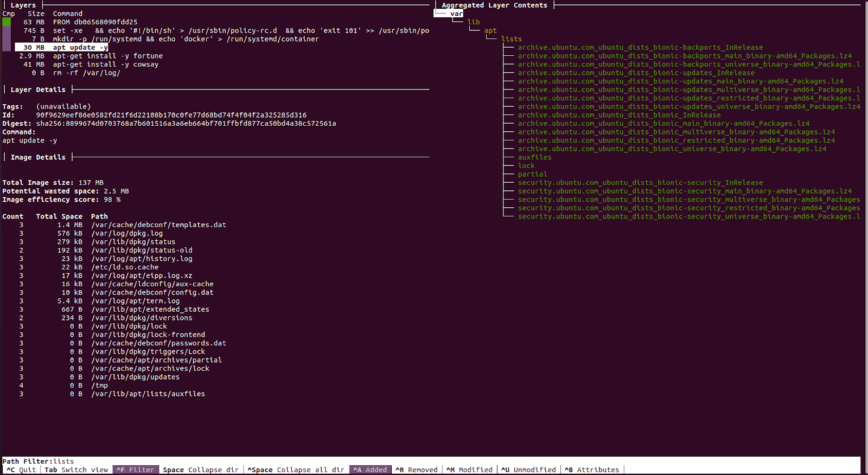This screenshot has height=475, width=868.
Task: Click the sha256 Digest value
Action: (186, 124)
